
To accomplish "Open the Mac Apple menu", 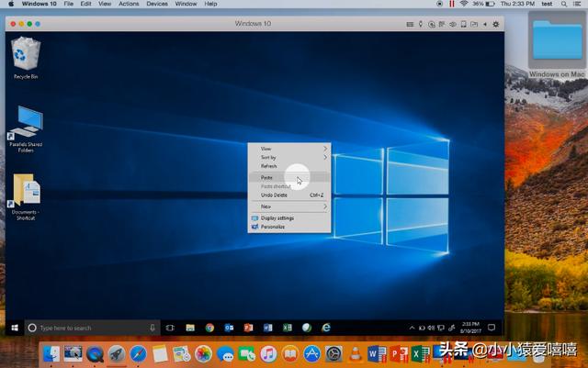I will pyautogui.click(x=11, y=4).
